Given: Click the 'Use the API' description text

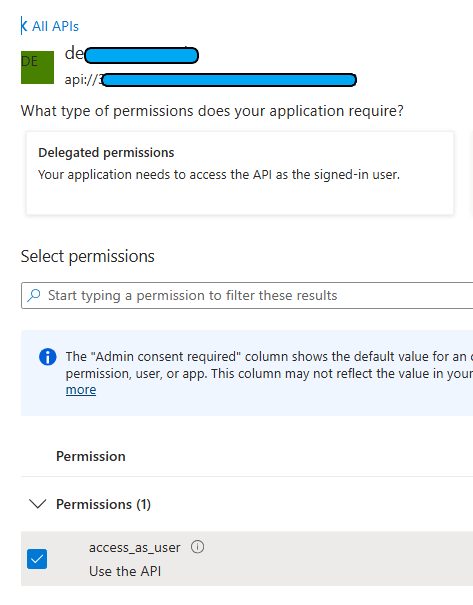Looking at the screenshot, I should coord(125,571).
